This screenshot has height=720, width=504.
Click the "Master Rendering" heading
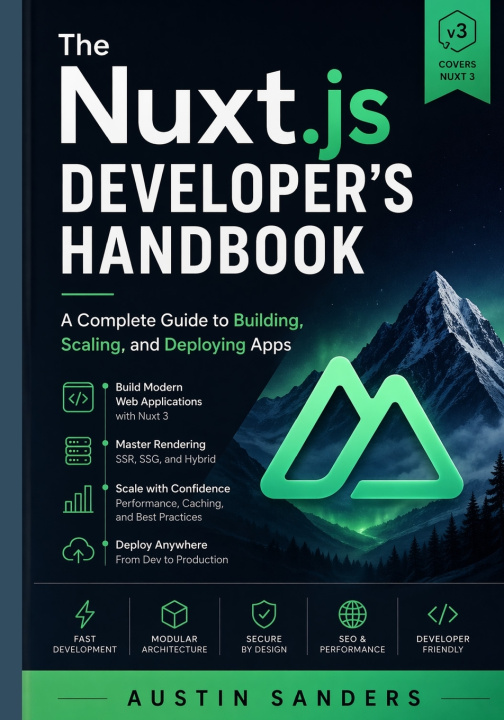[161, 444]
